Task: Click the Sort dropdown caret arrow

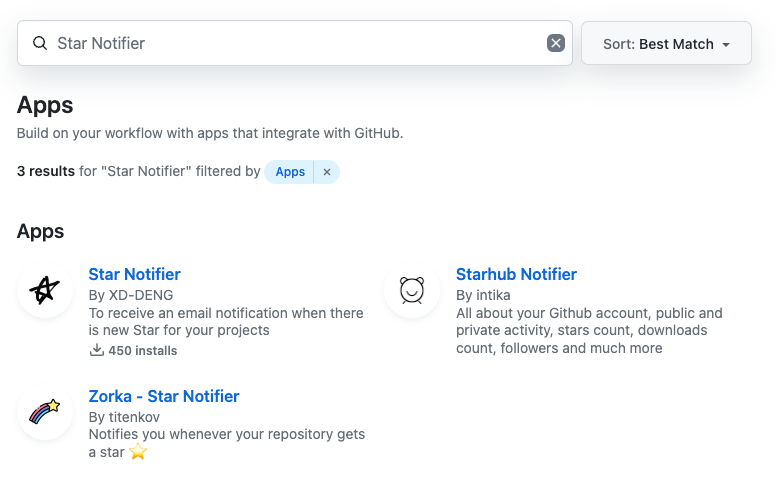Action: tap(726, 45)
